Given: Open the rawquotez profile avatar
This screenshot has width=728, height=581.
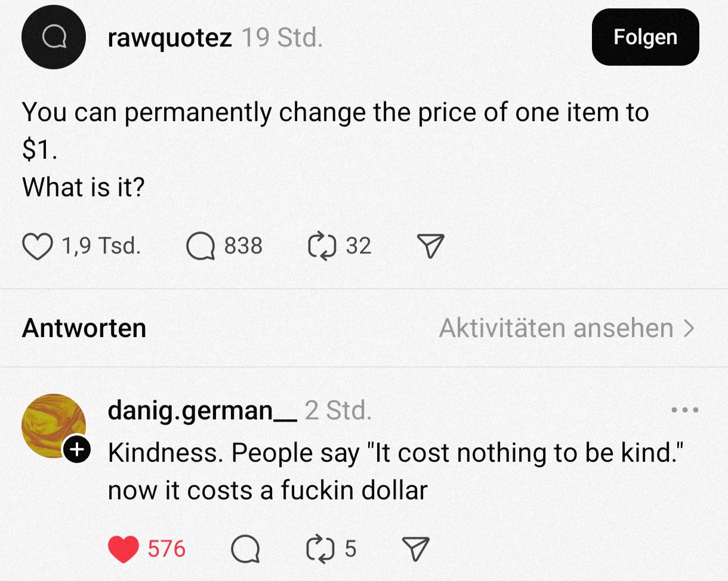Looking at the screenshot, I should 54,37.
